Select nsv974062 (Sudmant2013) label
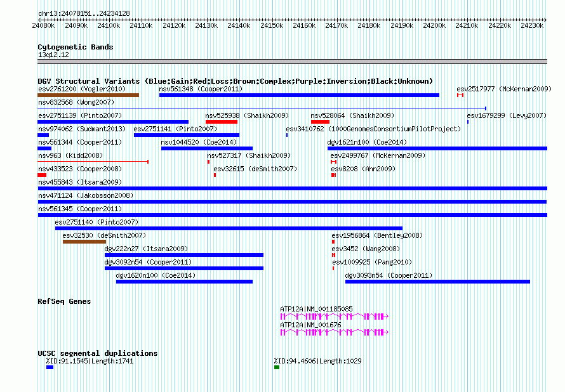565x392 pixels. (82, 129)
